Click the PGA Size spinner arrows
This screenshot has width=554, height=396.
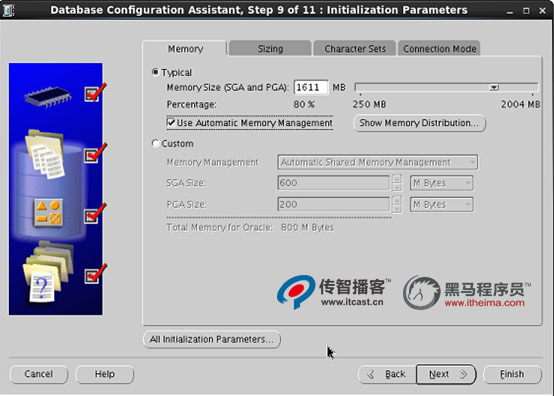coord(396,205)
